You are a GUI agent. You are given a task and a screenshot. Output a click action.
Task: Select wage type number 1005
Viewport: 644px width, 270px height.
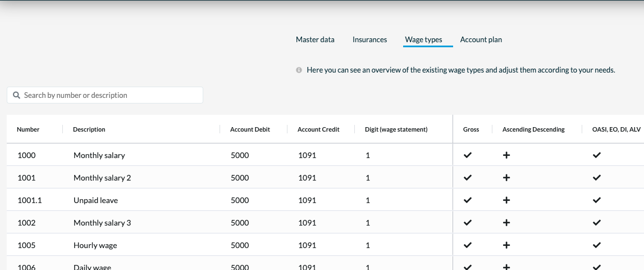click(x=27, y=245)
